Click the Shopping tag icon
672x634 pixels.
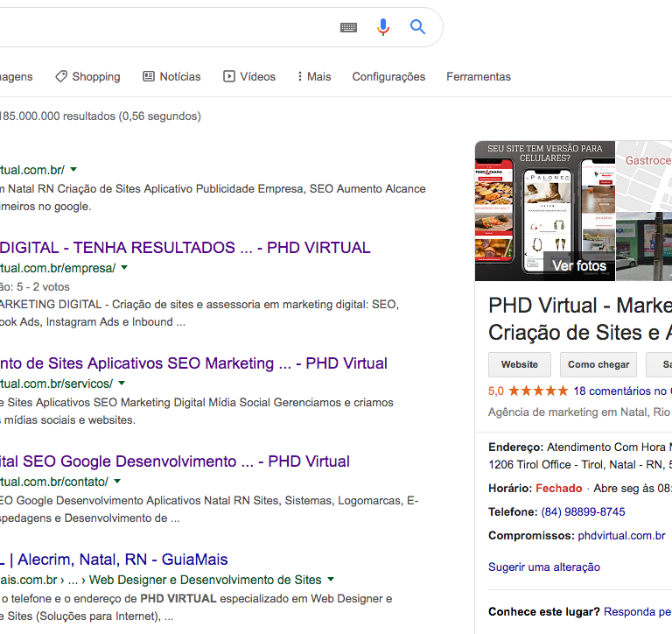click(x=61, y=76)
